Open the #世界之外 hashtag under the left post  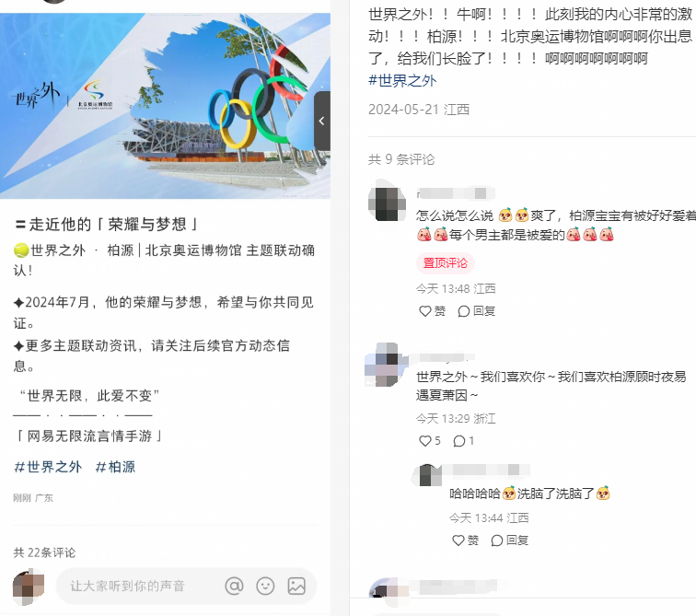pyautogui.click(x=48, y=467)
